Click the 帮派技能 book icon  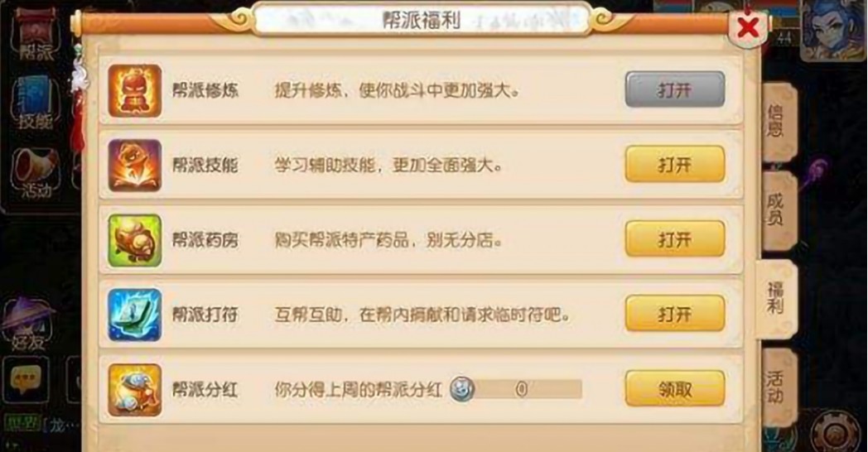point(134,165)
